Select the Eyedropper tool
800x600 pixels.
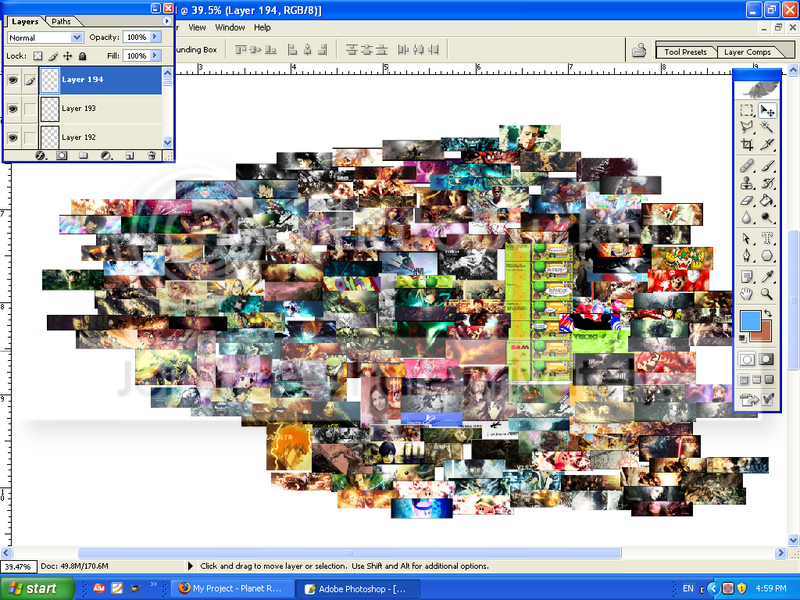coord(767,277)
